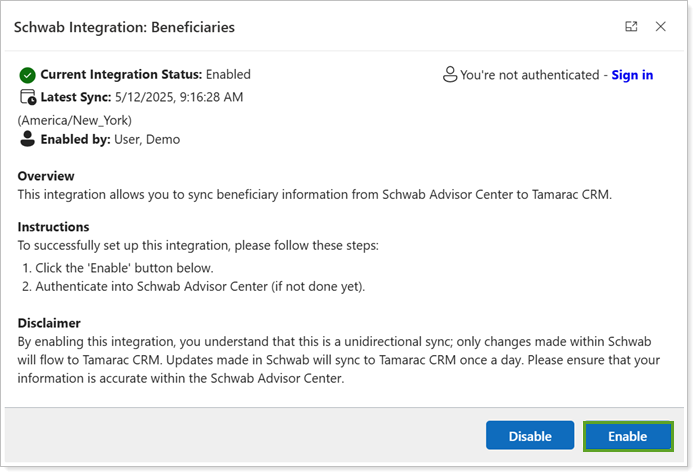Select the Instructions heading

point(53,227)
